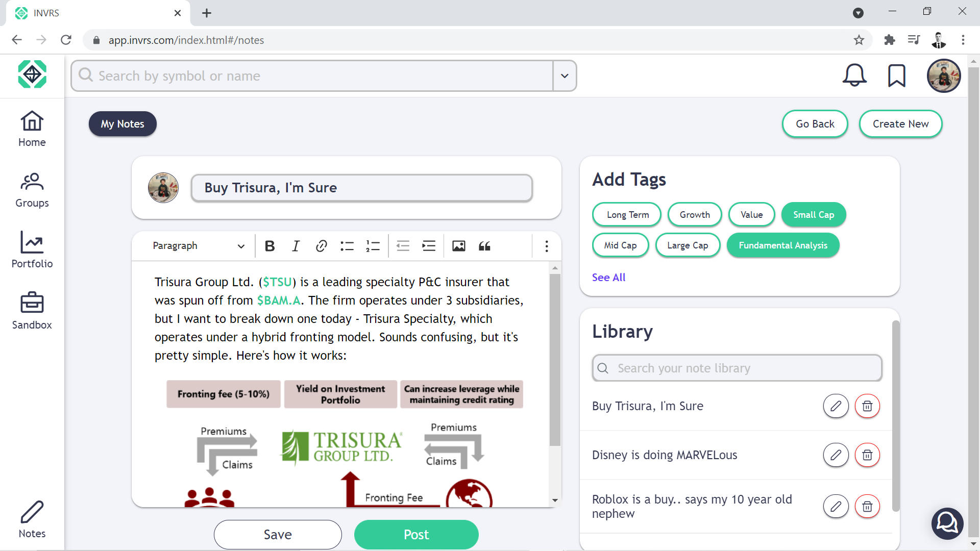The height and width of the screenshot is (551, 980).
Task: Apply numbered list formatting
Action: (x=373, y=246)
